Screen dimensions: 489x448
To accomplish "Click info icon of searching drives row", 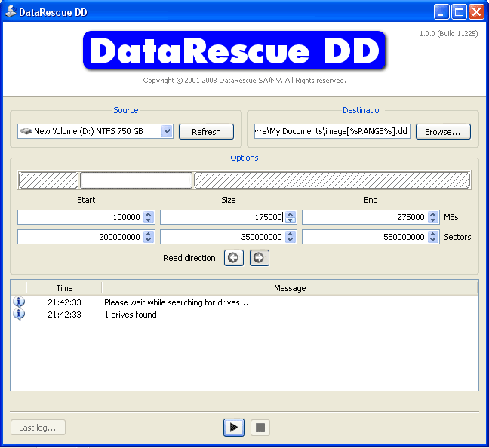I will pos(19,302).
